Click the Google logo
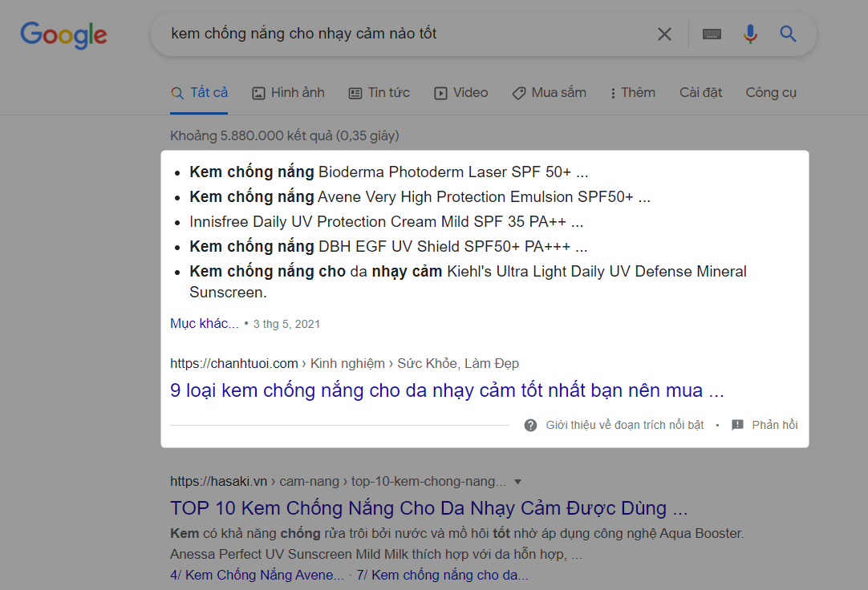868x590 pixels. (x=63, y=34)
